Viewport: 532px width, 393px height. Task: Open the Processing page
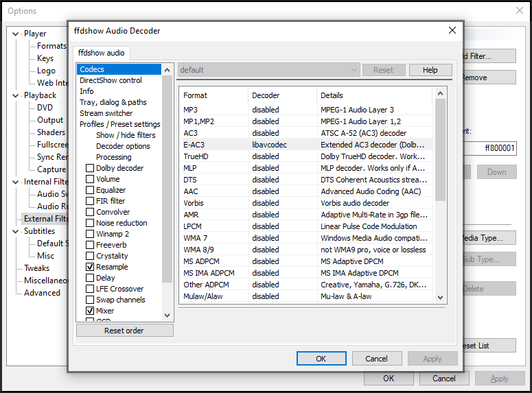pos(114,157)
